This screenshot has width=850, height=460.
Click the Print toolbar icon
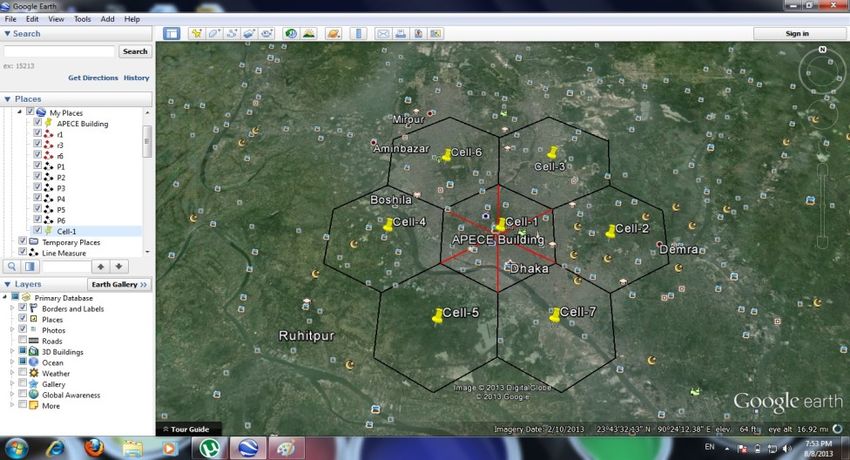pyautogui.click(x=401, y=34)
